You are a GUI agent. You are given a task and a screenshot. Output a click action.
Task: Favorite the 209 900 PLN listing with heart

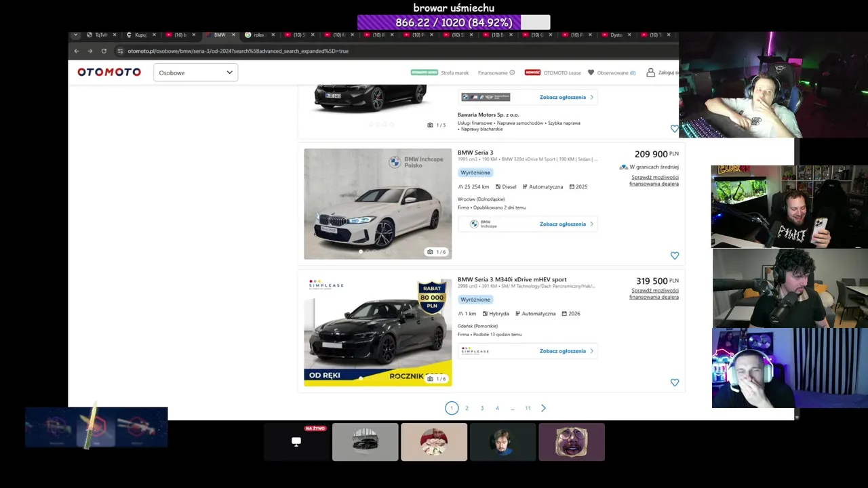[x=675, y=256]
